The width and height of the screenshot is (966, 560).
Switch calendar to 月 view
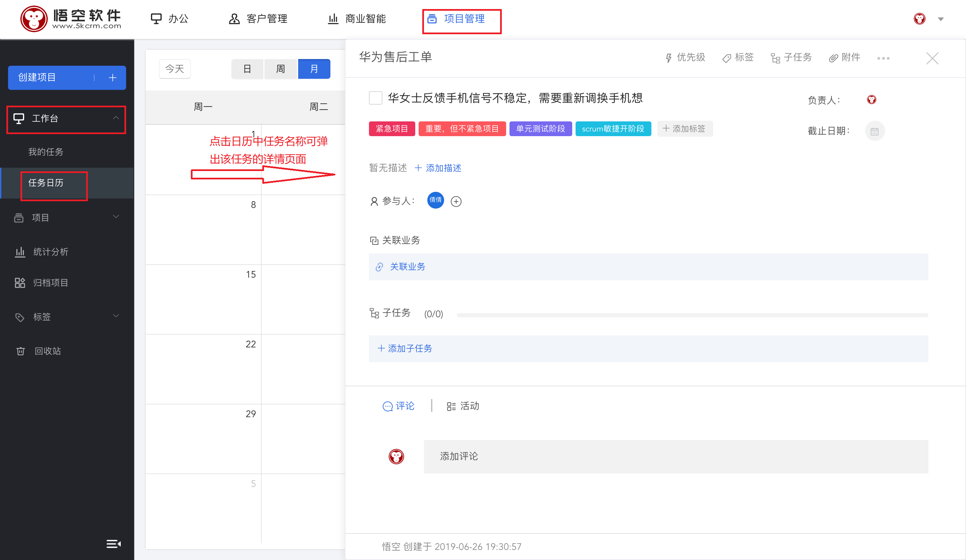[314, 69]
